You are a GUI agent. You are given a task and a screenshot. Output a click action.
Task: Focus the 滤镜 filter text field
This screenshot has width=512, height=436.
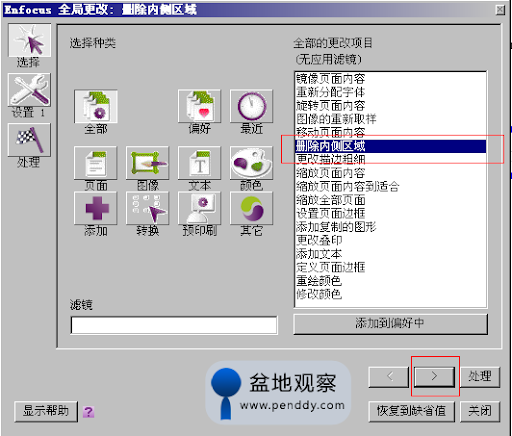[174, 325]
